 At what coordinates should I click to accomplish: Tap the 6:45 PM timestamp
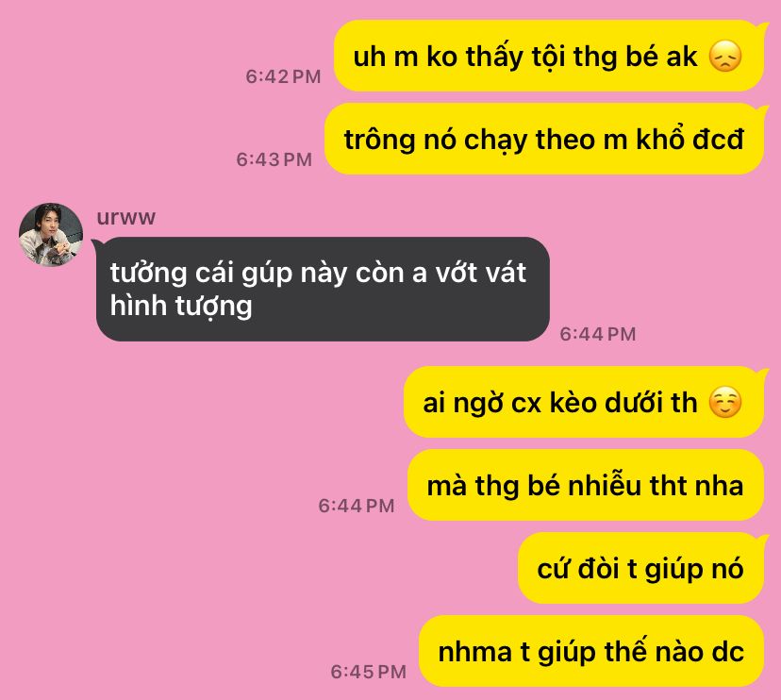[x=369, y=672]
